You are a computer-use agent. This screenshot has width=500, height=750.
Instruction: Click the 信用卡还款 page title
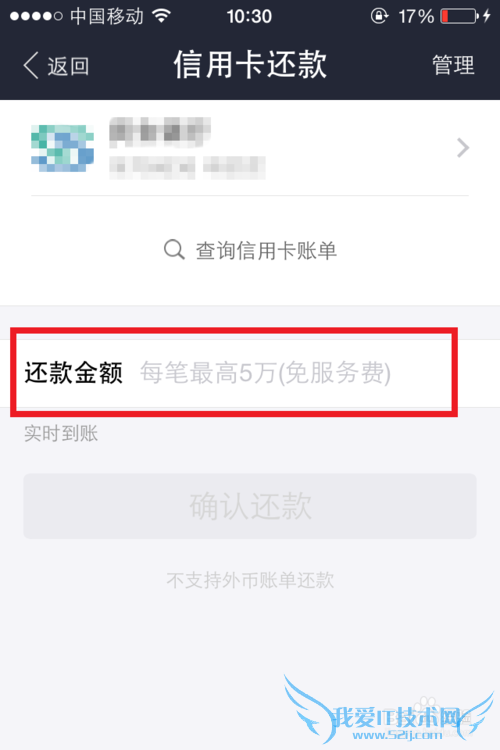tap(250, 65)
